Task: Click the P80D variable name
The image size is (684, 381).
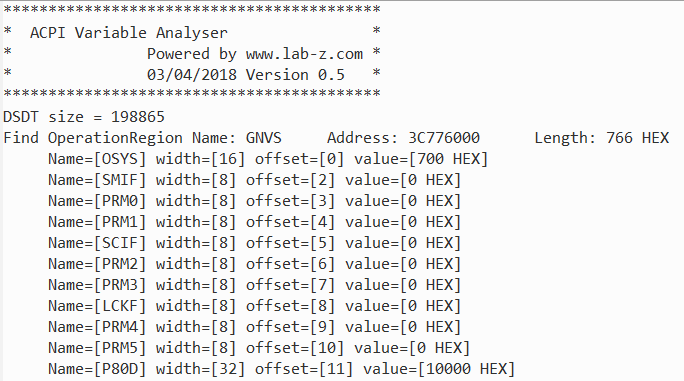Action: point(119,369)
